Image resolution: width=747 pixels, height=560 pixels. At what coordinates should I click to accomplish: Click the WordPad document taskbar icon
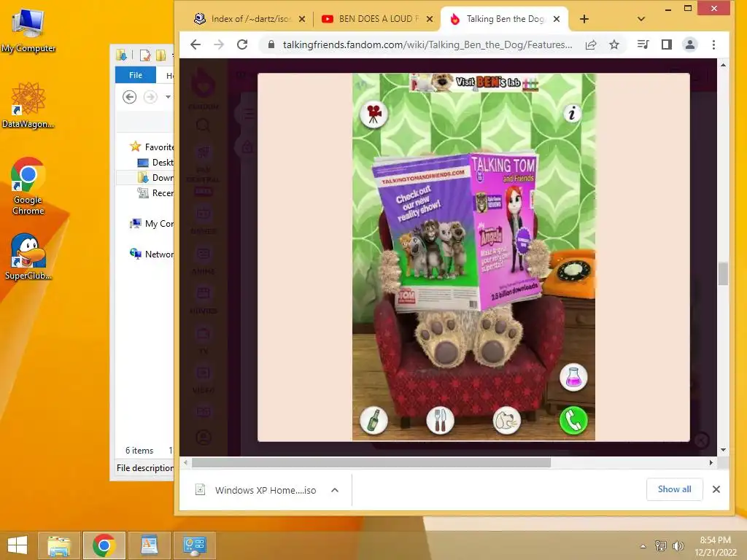coord(149,545)
